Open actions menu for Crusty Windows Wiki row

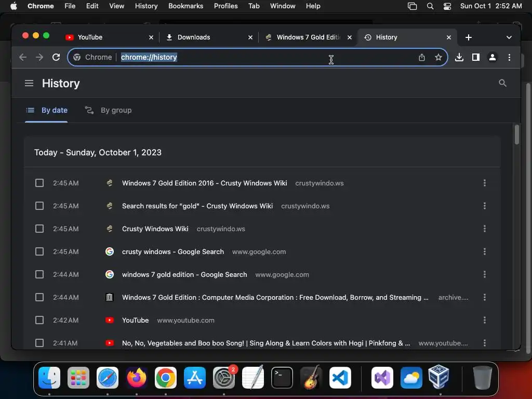pyautogui.click(x=485, y=229)
